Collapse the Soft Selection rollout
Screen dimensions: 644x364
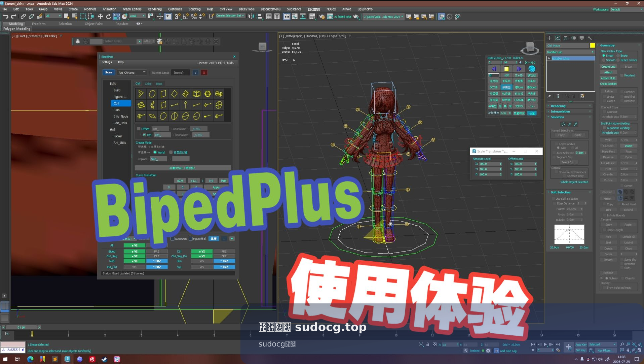tap(561, 192)
